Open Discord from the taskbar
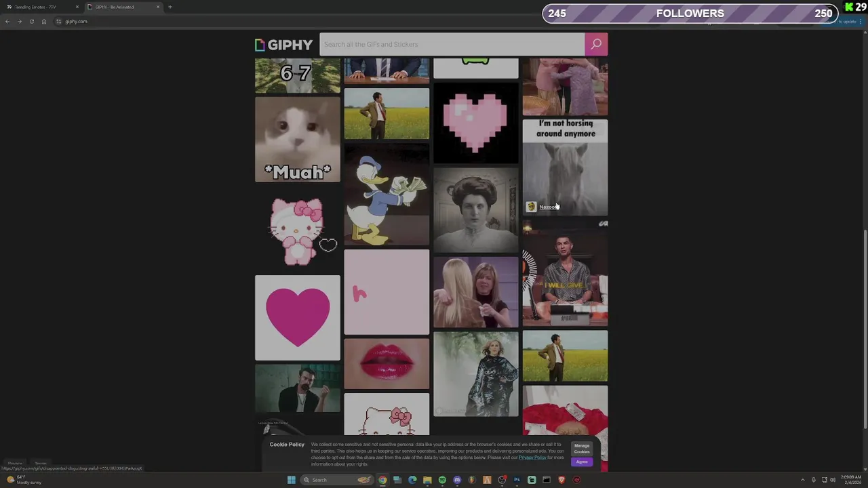The image size is (868, 488). [x=457, y=480]
